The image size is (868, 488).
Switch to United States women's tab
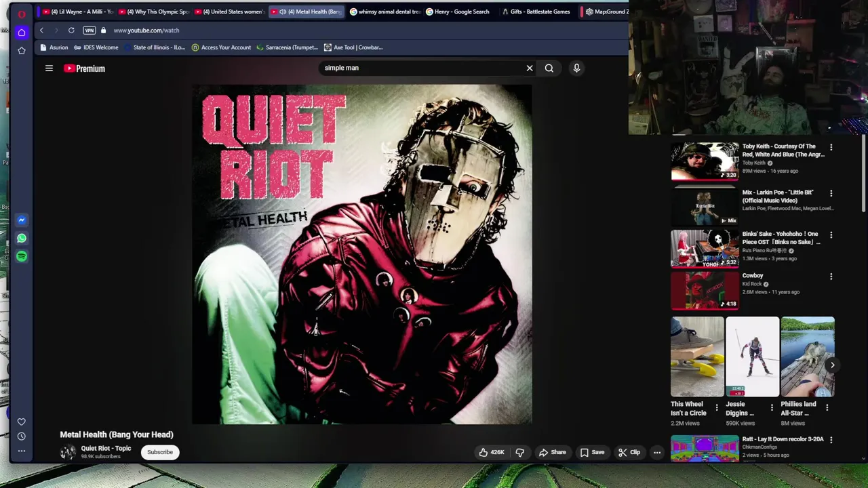(x=229, y=12)
